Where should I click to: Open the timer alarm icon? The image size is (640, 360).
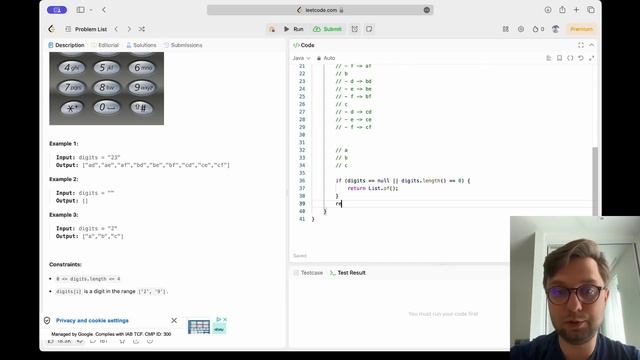355,29
